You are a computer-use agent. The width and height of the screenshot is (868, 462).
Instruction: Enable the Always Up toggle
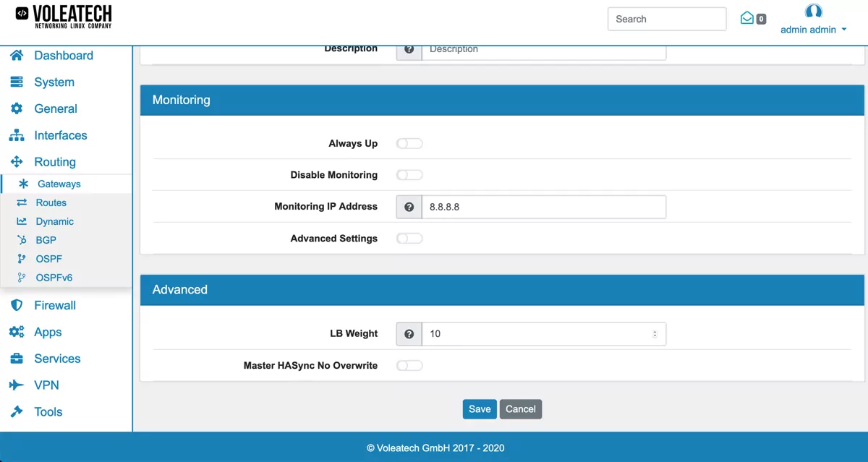point(409,143)
